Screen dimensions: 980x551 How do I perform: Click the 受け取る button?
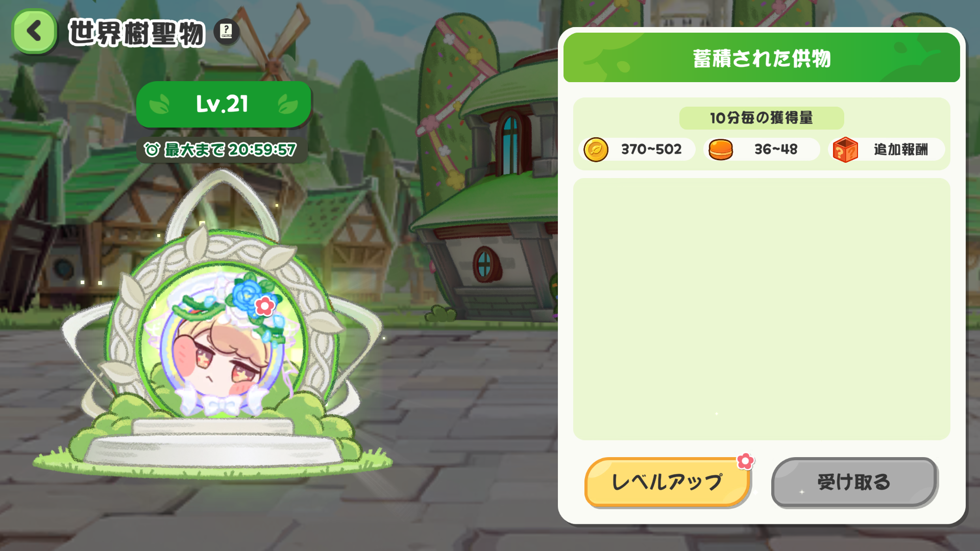tap(854, 482)
